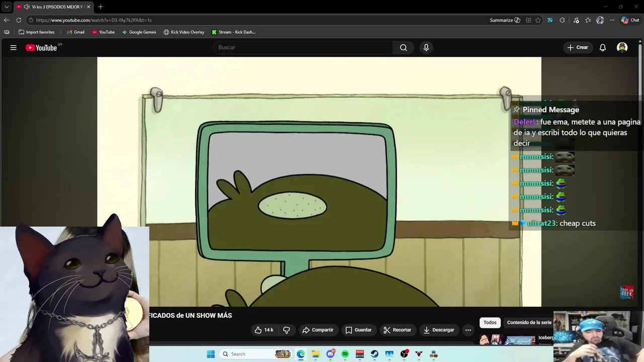Image resolution: width=644 pixels, height=362 pixels.
Task: Dislike the video with thumbs down
Action: [287, 330]
